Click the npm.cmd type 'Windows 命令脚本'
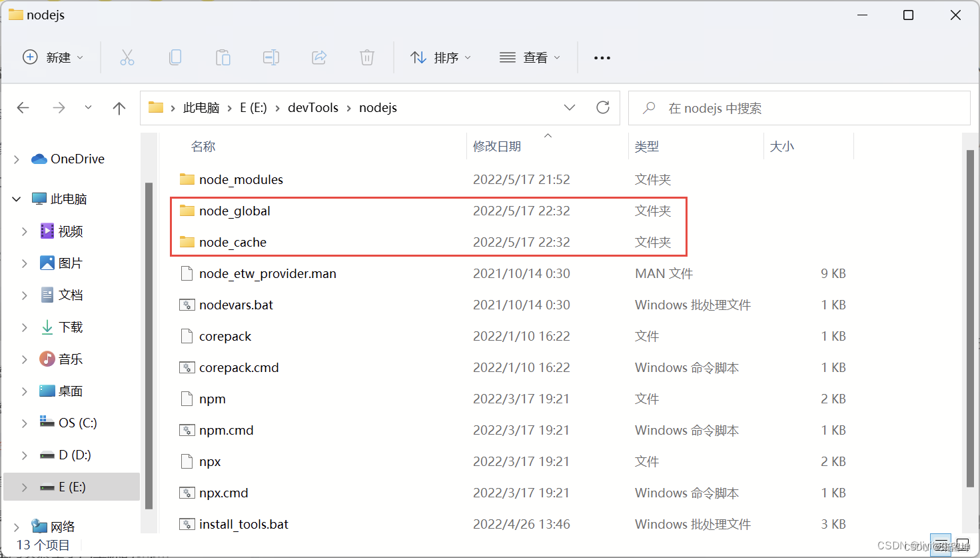The image size is (980, 558). [x=687, y=430]
